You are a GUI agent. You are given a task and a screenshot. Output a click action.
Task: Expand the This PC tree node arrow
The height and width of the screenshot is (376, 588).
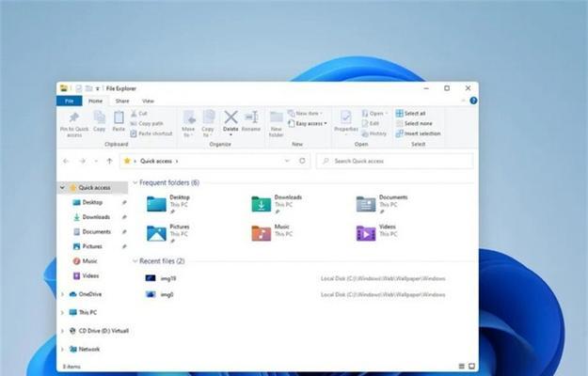point(63,312)
